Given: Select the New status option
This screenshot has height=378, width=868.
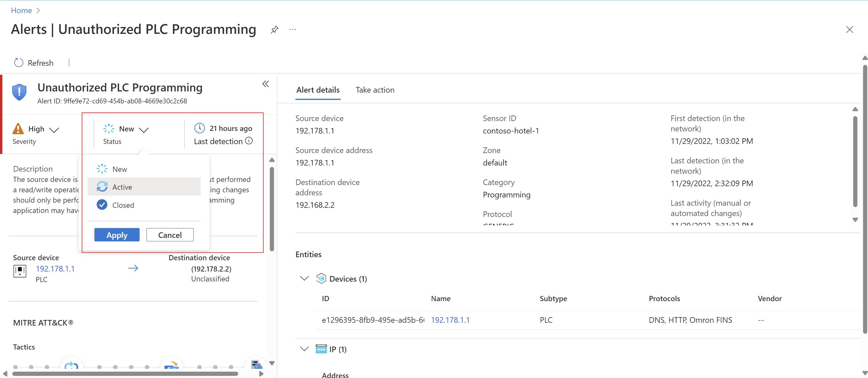Looking at the screenshot, I should pos(119,169).
